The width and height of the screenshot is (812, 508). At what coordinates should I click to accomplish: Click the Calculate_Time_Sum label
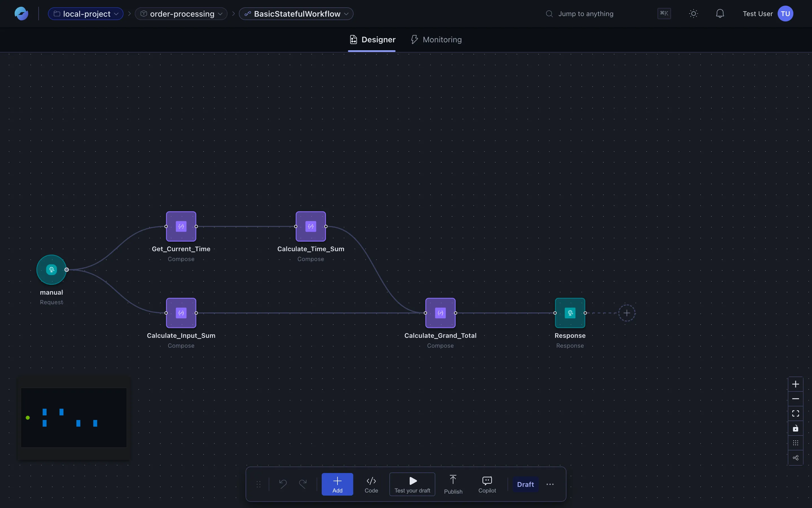pos(311,249)
